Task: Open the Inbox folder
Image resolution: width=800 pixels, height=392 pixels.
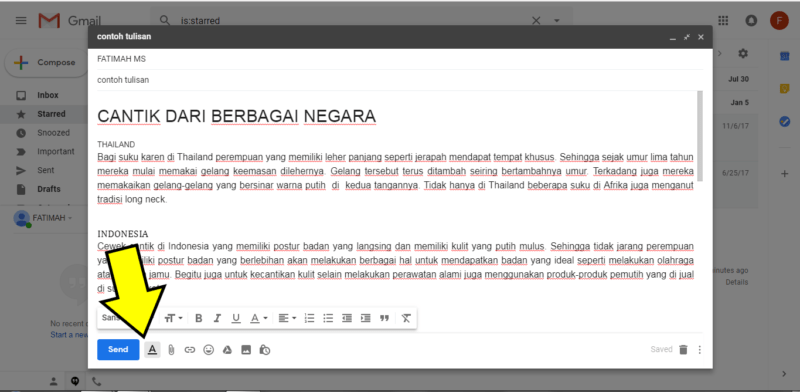Action: tap(47, 95)
